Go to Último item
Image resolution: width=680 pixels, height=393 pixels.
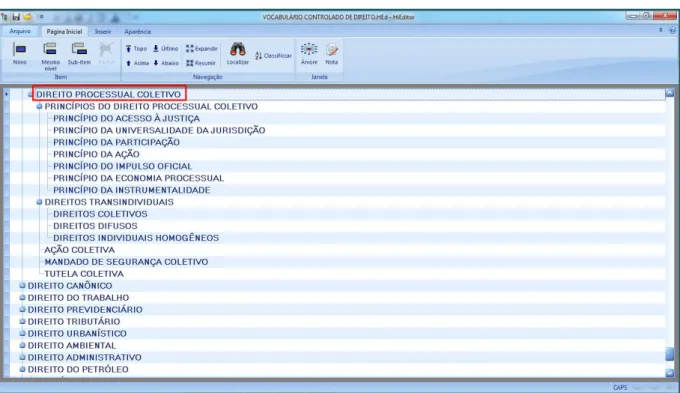(x=165, y=49)
